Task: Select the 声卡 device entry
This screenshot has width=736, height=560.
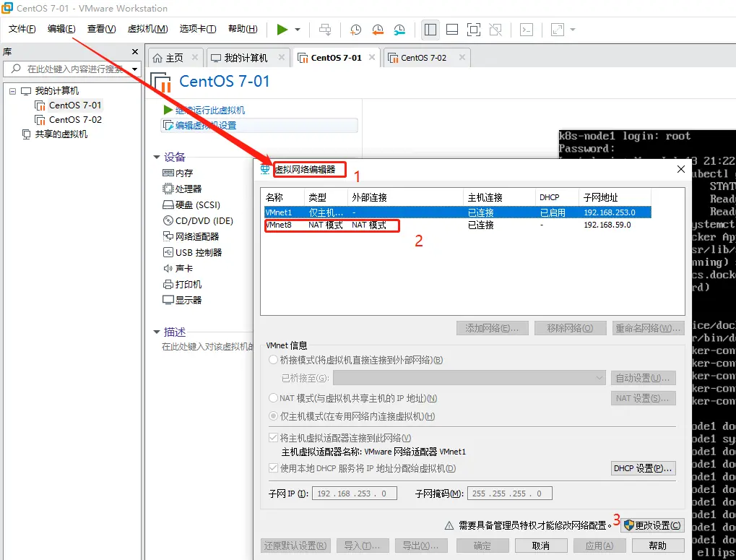Action: tap(178, 269)
